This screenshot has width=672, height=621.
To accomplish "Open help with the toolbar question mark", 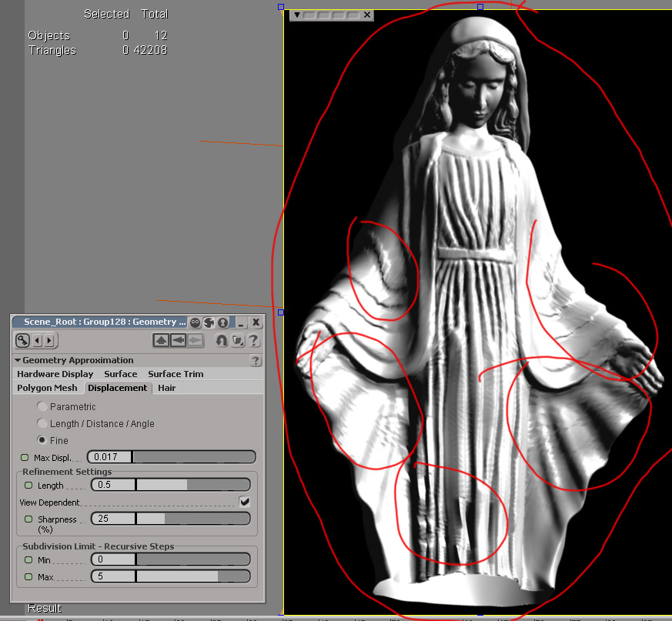I will pyautogui.click(x=252, y=340).
